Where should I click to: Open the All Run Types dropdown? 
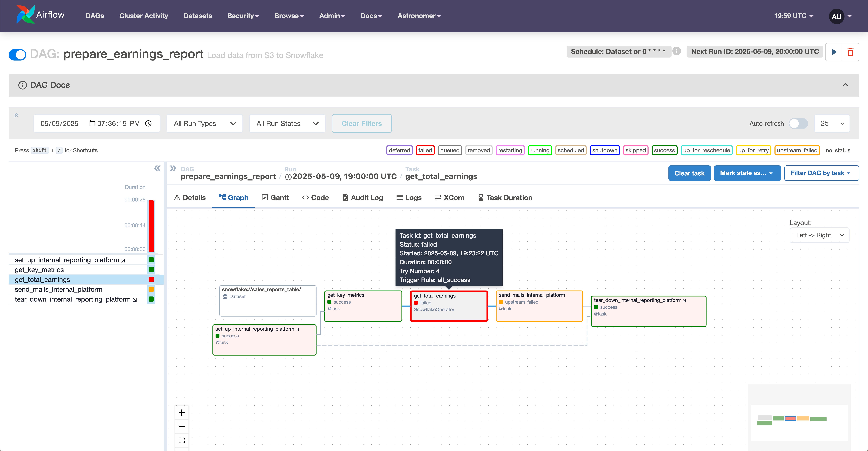204,123
